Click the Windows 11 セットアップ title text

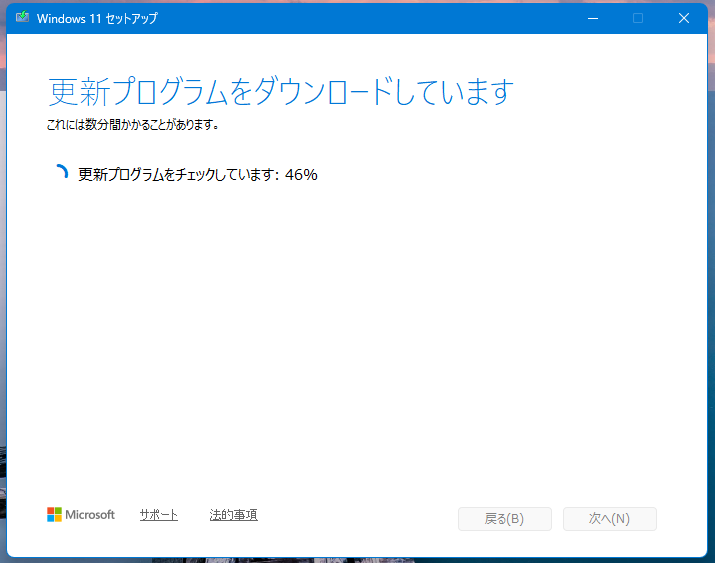point(97,18)
